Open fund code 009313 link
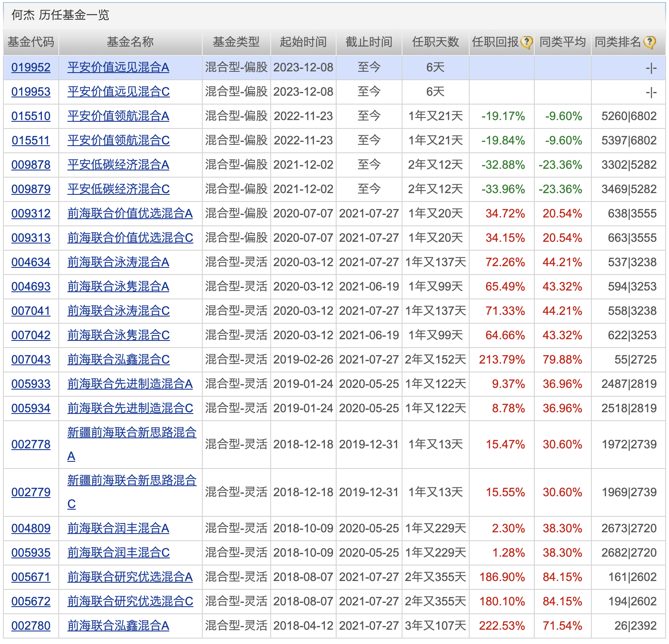This screenshot has width=669, height=644. coord(31,238)
